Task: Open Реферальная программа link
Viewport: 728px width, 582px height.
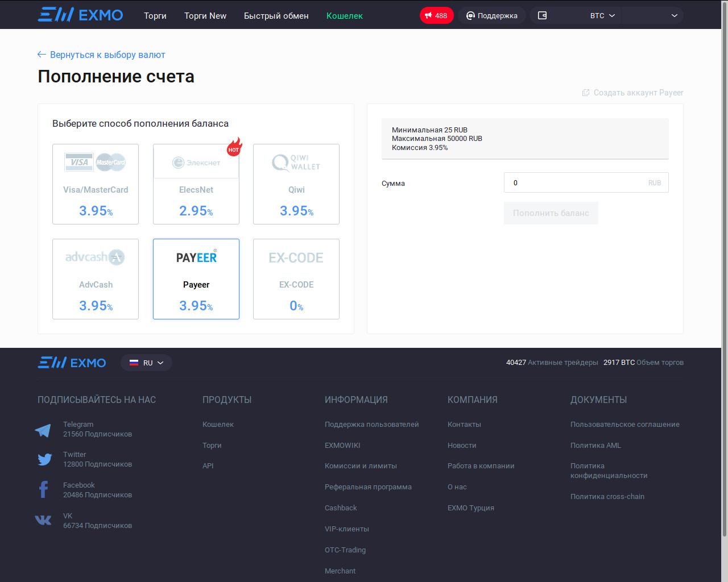Action: 368,487
